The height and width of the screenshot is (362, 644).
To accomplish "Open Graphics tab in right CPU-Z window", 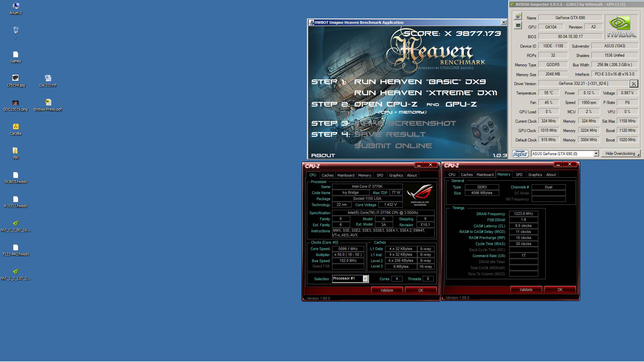I will [x=535, y=175].
